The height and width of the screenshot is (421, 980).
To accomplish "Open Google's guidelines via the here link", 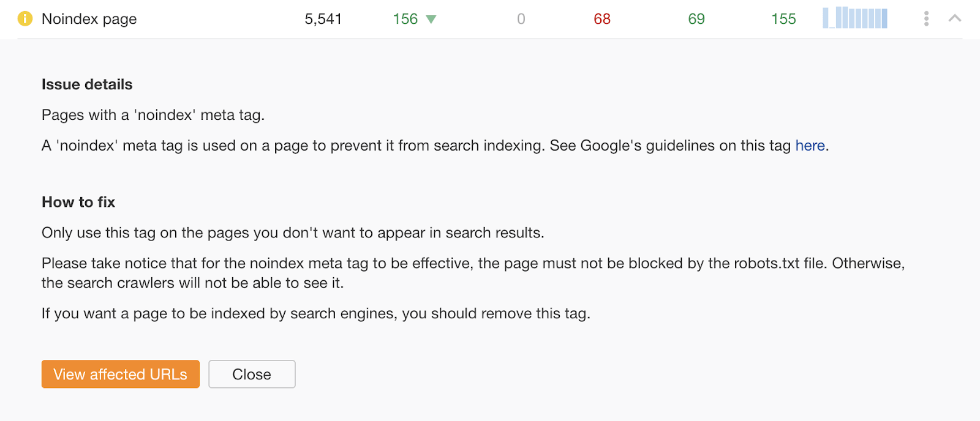I will tap(810, 146).
